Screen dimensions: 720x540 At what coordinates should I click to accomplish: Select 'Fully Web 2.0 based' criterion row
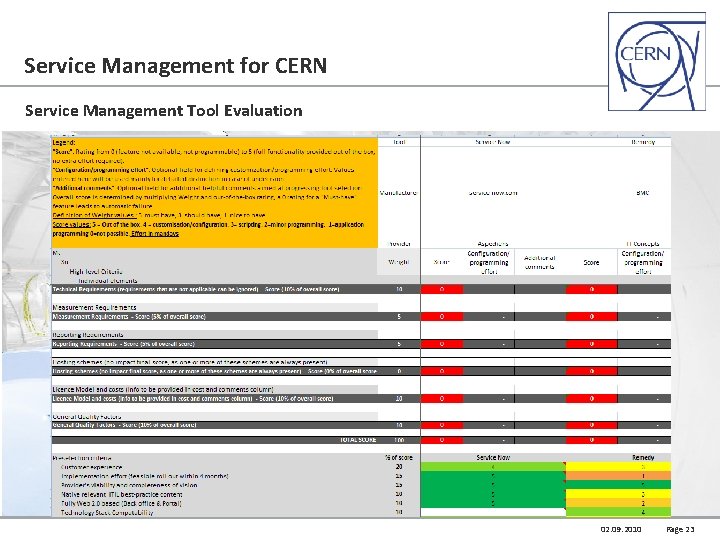click(x=214, y=503)
